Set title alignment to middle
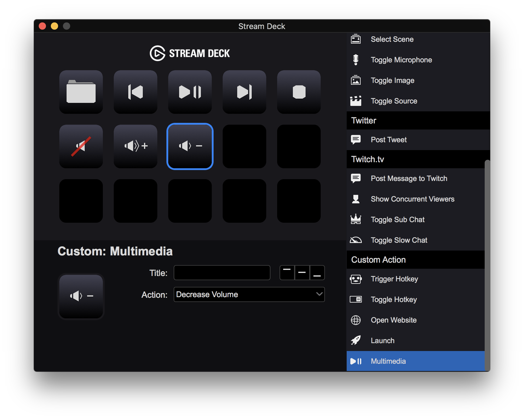This screenshot has height=420, width=524. click(x=302, y=273)
